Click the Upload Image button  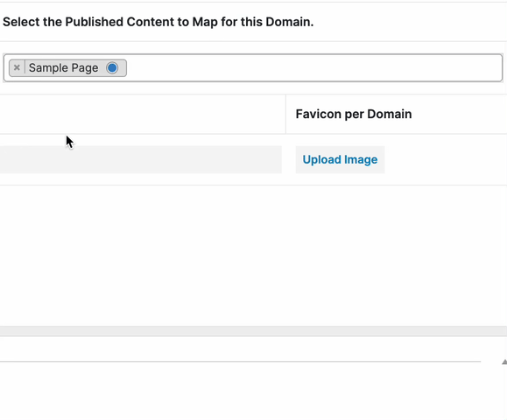tap(340, 159)
